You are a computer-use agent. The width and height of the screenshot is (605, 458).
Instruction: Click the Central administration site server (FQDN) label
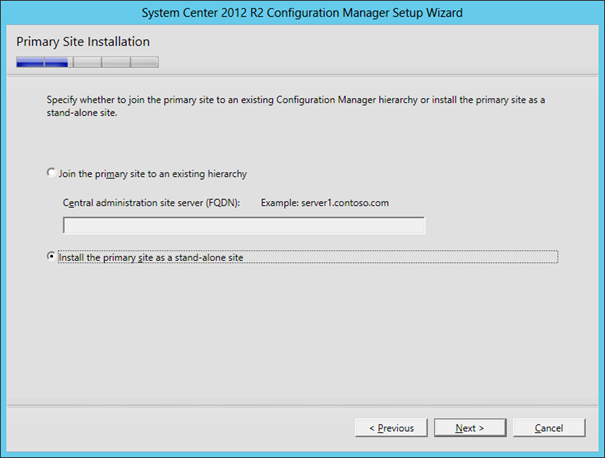151,203
